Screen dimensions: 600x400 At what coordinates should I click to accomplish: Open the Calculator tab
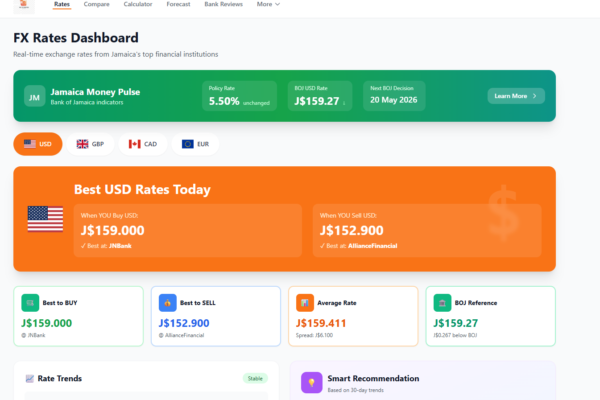[x=138, y=4]
